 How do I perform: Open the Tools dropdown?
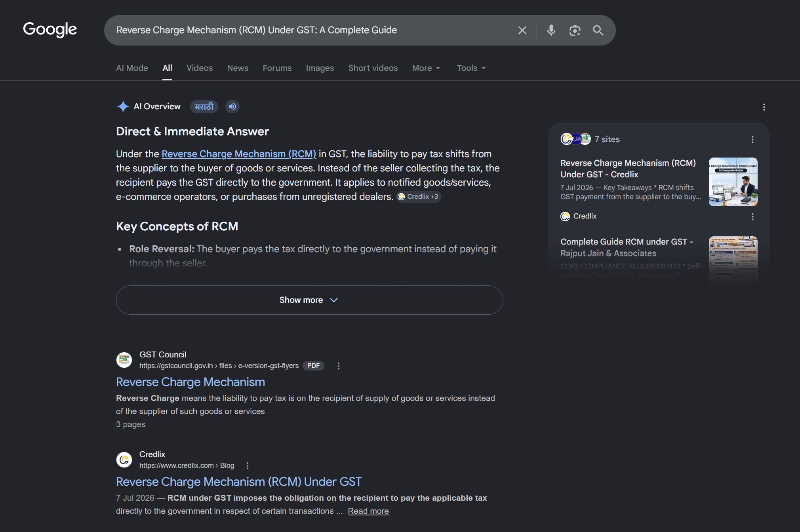pyautogui.click(x=471, y=68)
